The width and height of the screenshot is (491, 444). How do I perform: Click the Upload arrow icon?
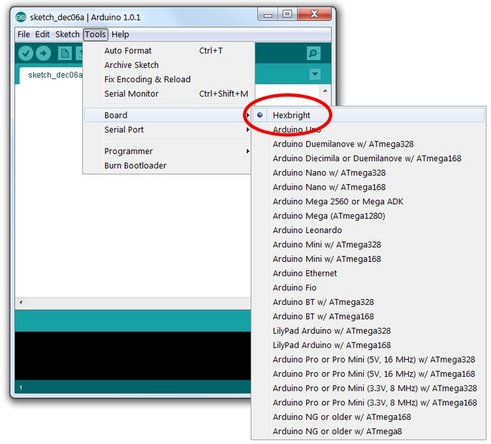coord(43,53)
